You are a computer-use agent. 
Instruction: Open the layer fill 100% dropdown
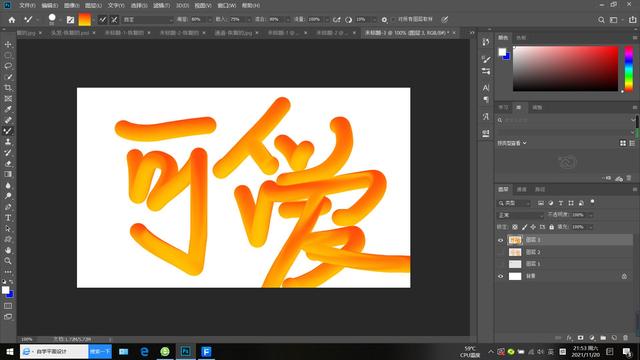[x=590, y=227]
